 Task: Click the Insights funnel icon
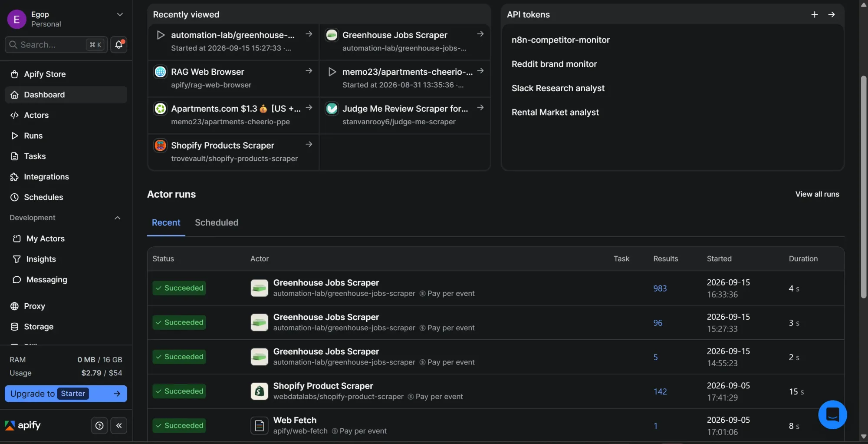(x=16, y=259)
